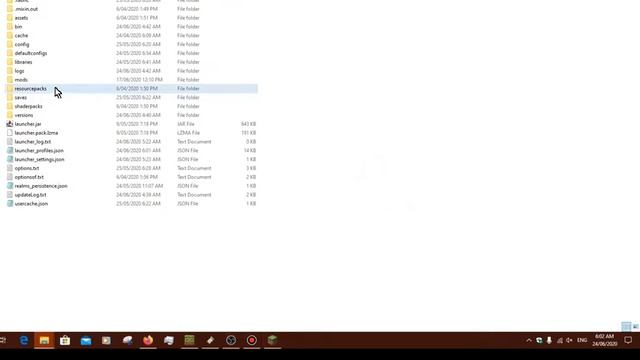640x360 pixels.
Task: Click the options.txt file icon
Action: (x=10, y=168)
